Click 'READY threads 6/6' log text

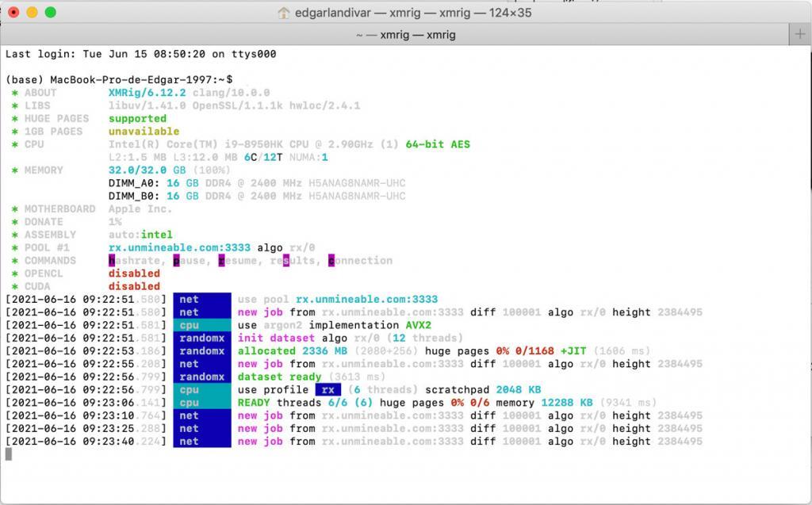click(x=292, y=403)
